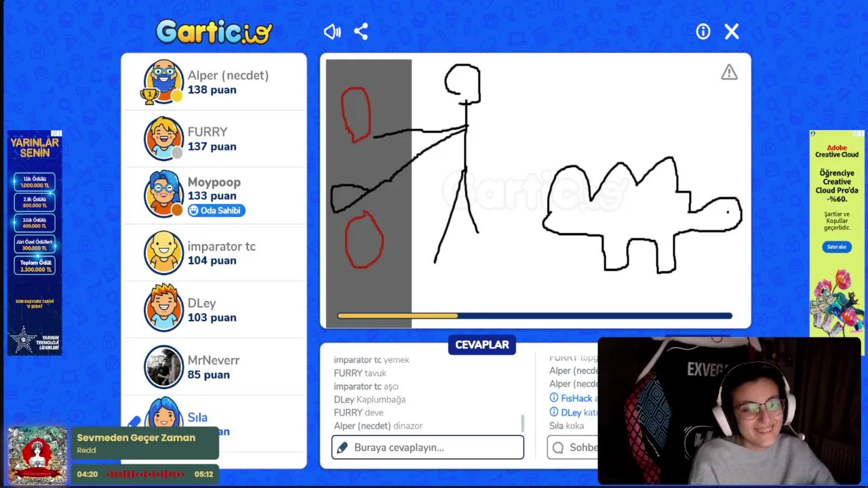This screenshot has width=868, height=488.
Task: Open FURRY player avatar
Action: [x=163, y=138]
